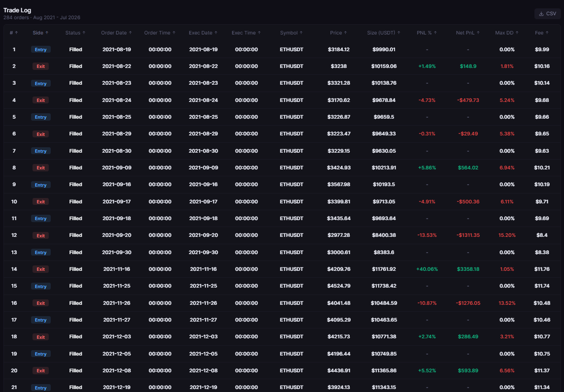This screenshot has height=392, width=564.
Task: Select Filled status in row 4
Action: click(x=75, y=100)
